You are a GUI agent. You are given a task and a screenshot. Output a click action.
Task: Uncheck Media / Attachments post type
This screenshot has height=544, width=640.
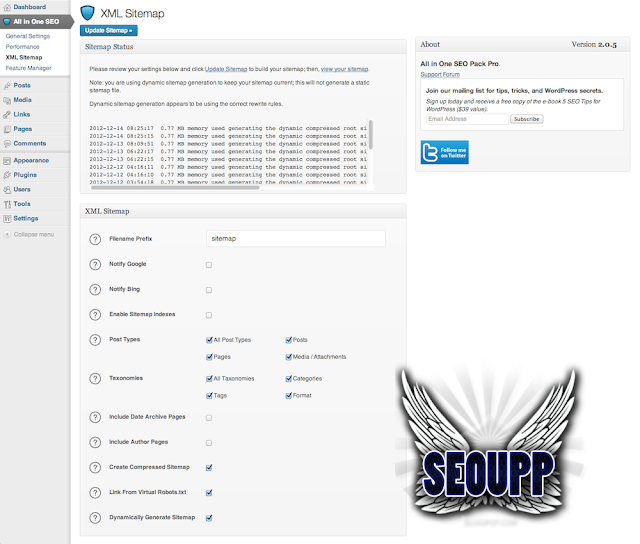[x=289, y=357]
